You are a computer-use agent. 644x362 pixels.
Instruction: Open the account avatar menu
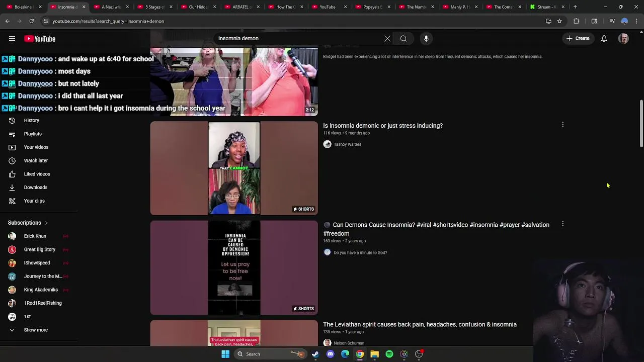click(623, 39)
